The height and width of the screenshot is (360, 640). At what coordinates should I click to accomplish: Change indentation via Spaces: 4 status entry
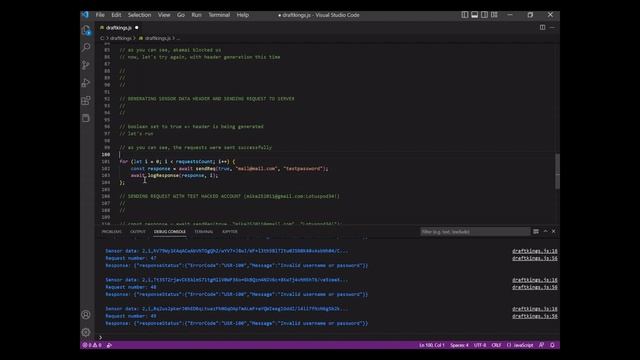(459, 345)
